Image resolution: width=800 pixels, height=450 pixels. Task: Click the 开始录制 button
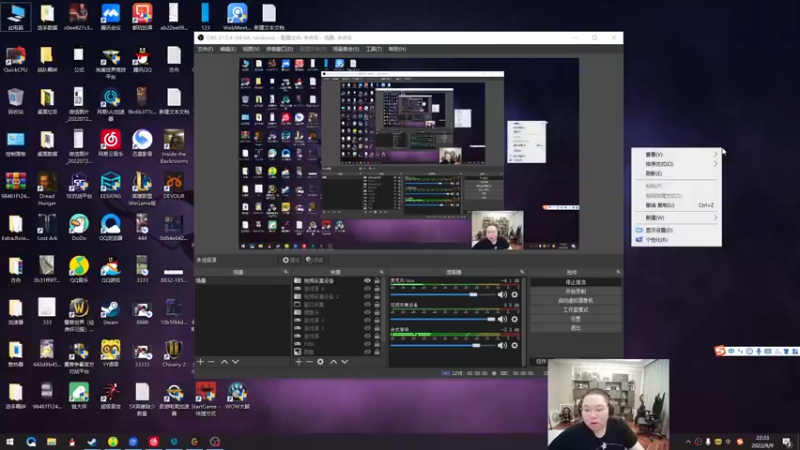576,291
